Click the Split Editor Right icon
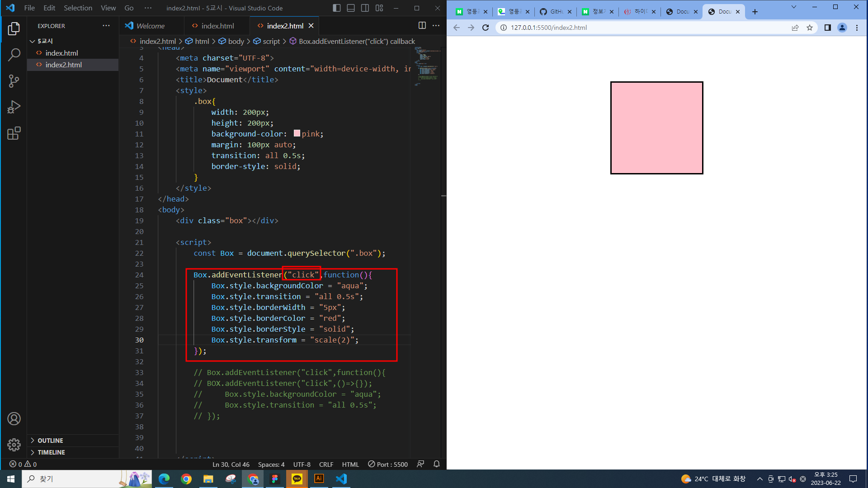The image size is (868, 488). (x=422, y=26)
